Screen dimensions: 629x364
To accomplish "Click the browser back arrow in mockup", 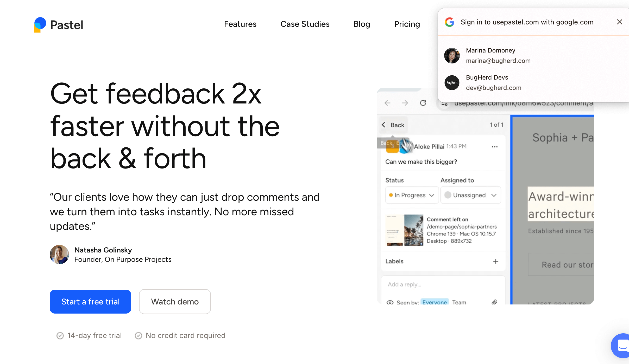I will (x=387, y=103).
